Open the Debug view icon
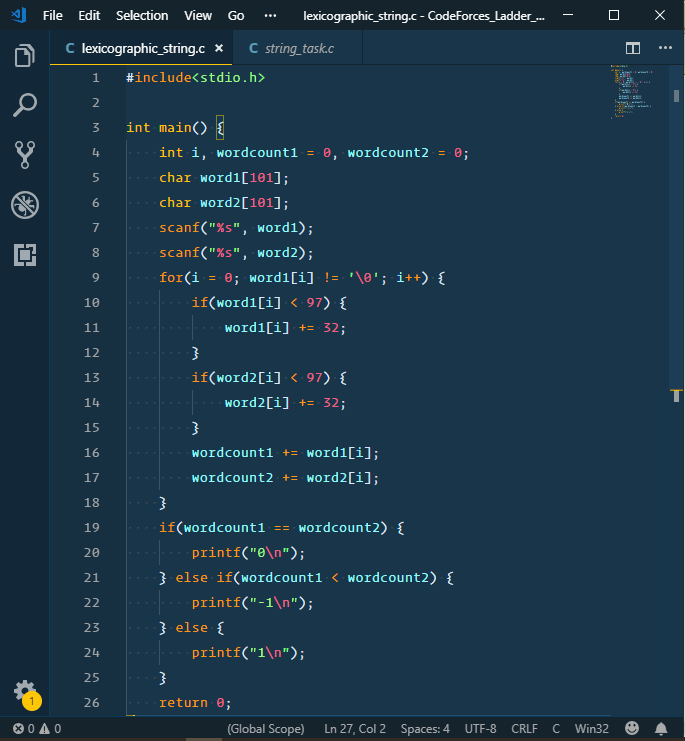The image size is (685, 741). [x=25, y=205]
